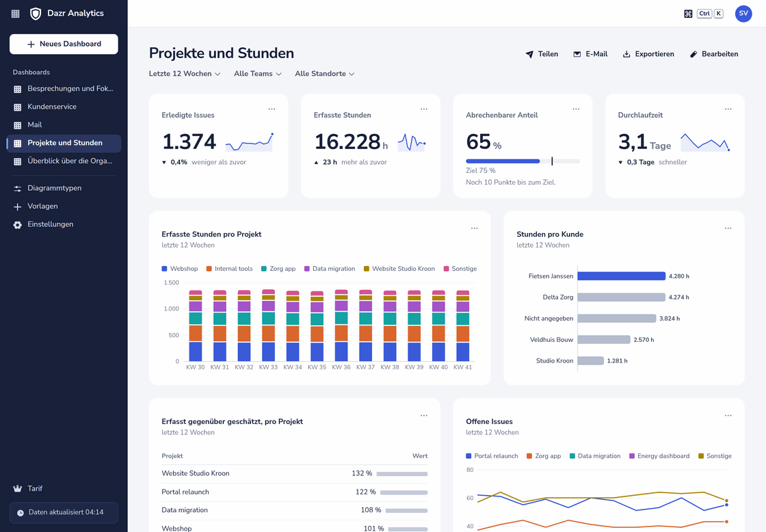Click the KW 36 stacked bar column
Screen dimensions: 766x532
(x=341, y=325)
